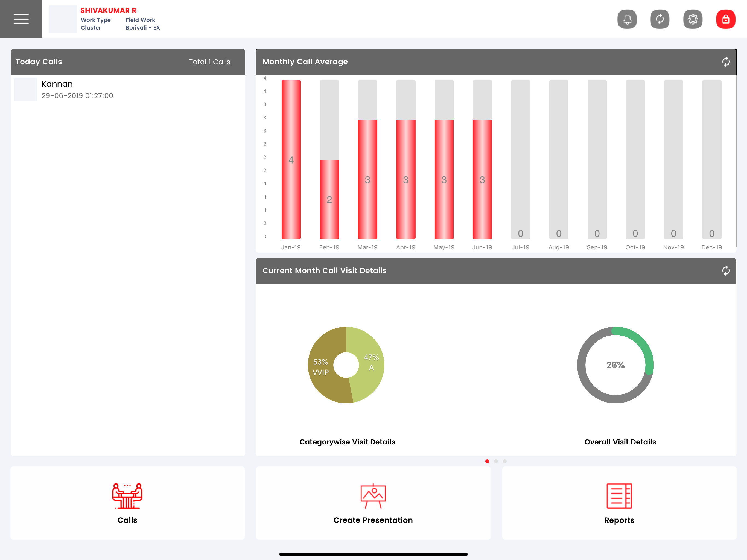Open the Calls label
The height and width of the screenshot is (560, 747).
(x=127, y=520)
